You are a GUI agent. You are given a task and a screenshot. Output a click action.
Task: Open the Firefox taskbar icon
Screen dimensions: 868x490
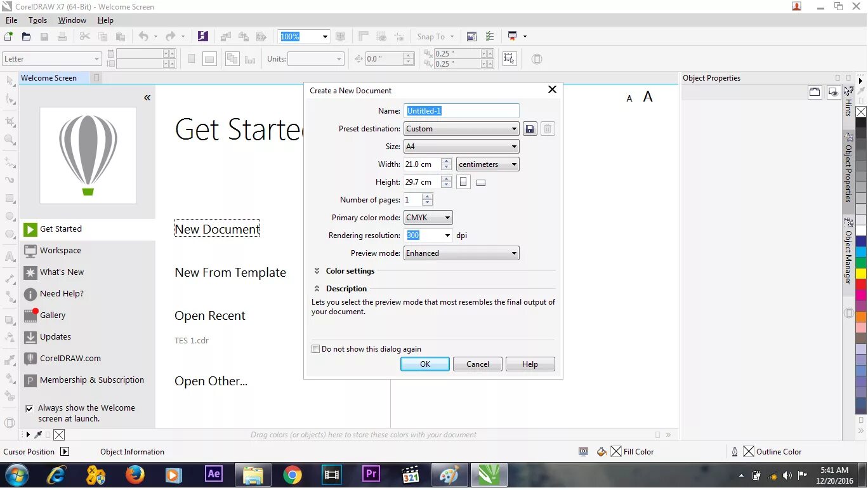[135, 474]
